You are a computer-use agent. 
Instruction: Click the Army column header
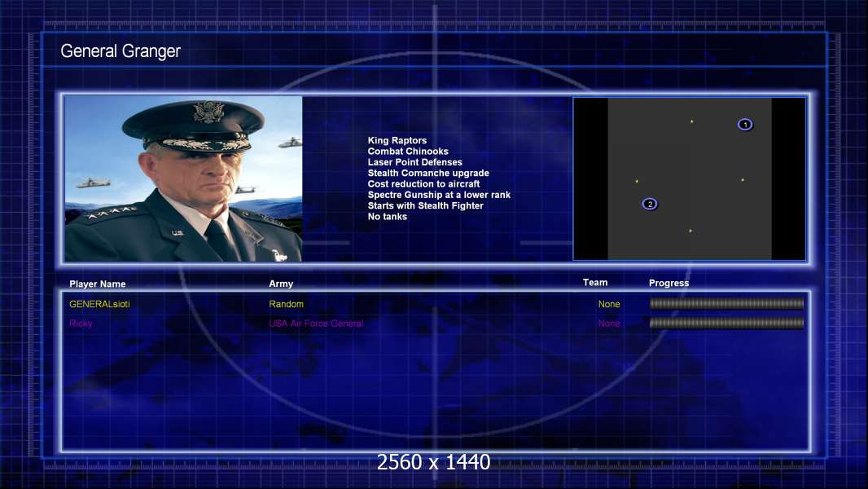281,284
